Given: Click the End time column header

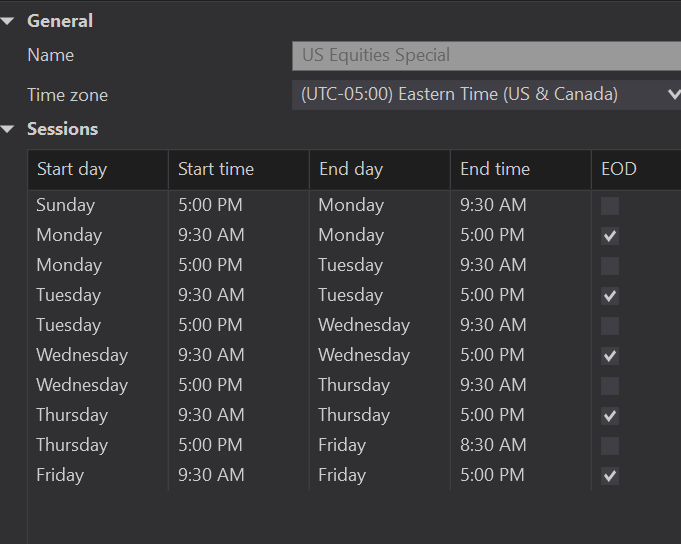Looking at the screenshot, I should (x=520, y=169).
